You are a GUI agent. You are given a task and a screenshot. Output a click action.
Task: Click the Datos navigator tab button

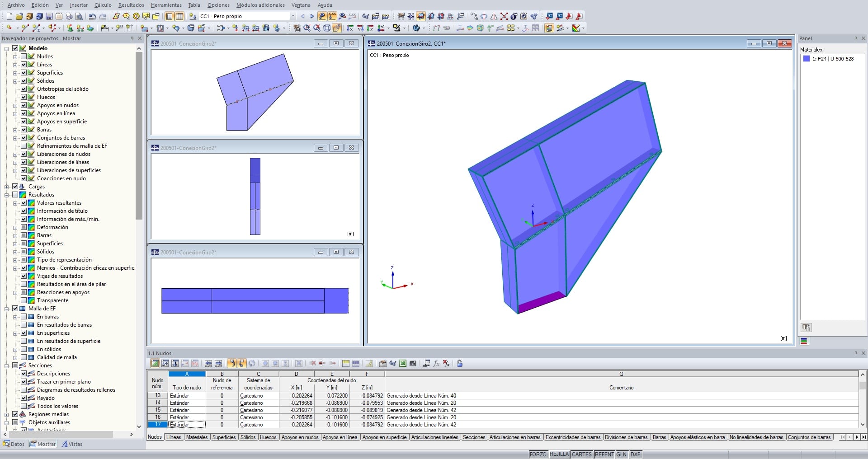14,444
